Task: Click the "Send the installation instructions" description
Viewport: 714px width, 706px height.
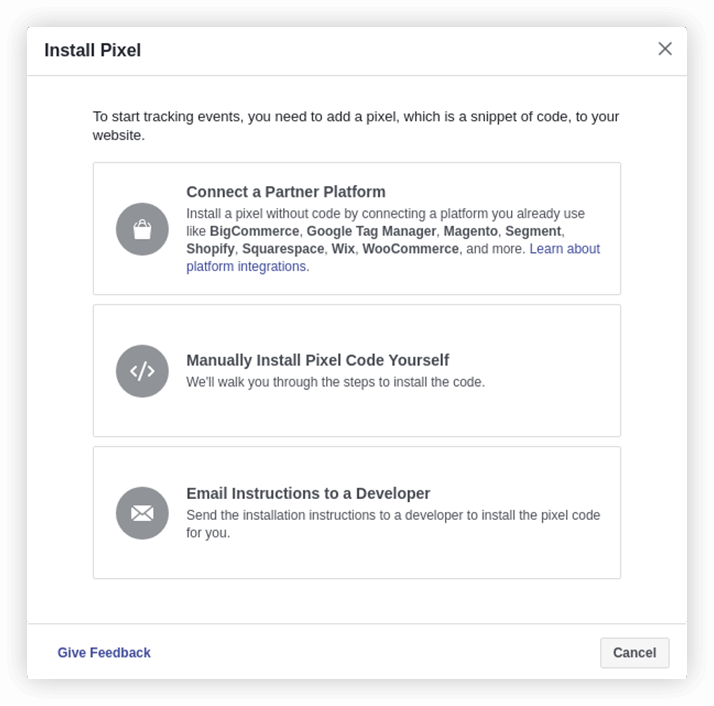Action: click(x=393, y=524)
